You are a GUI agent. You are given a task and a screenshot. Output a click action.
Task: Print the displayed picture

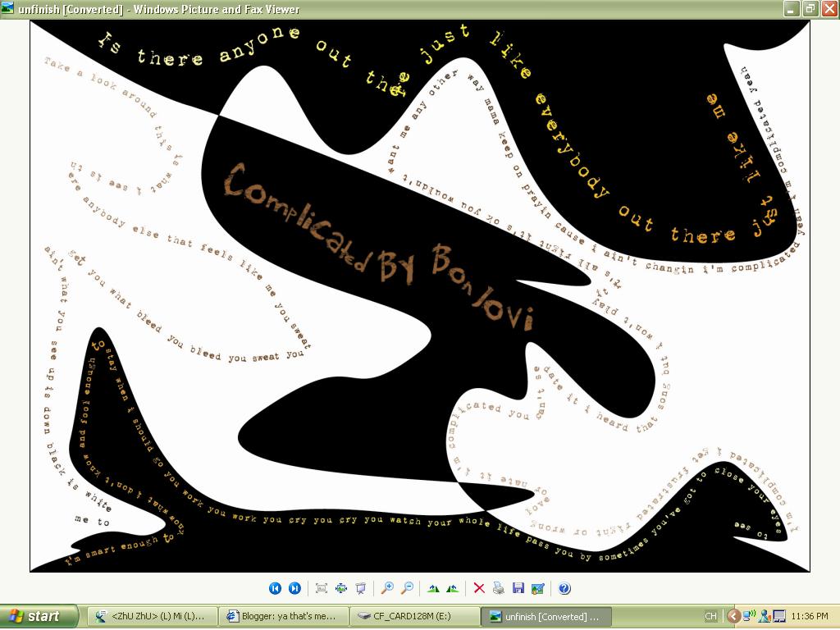[x=499, y=588]
